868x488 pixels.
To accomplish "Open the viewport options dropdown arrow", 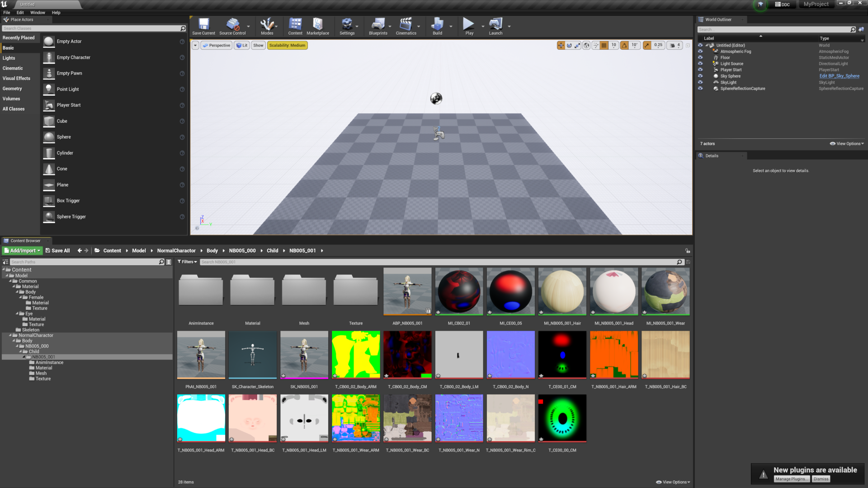I will point(195,45).
